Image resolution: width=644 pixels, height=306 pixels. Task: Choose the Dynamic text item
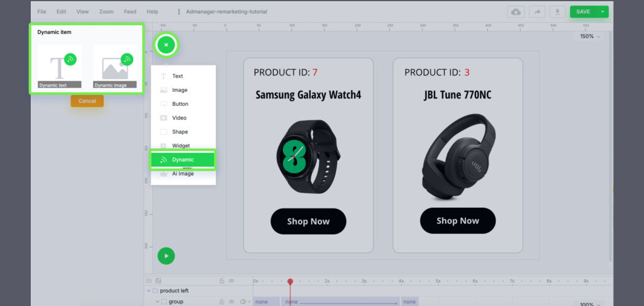[60, 66]
